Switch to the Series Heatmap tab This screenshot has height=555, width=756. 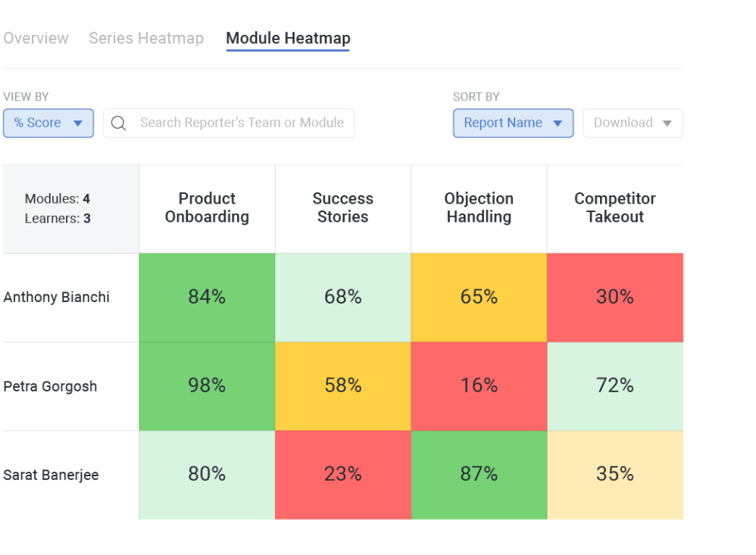pyautogui.click(x=146, y=39)
